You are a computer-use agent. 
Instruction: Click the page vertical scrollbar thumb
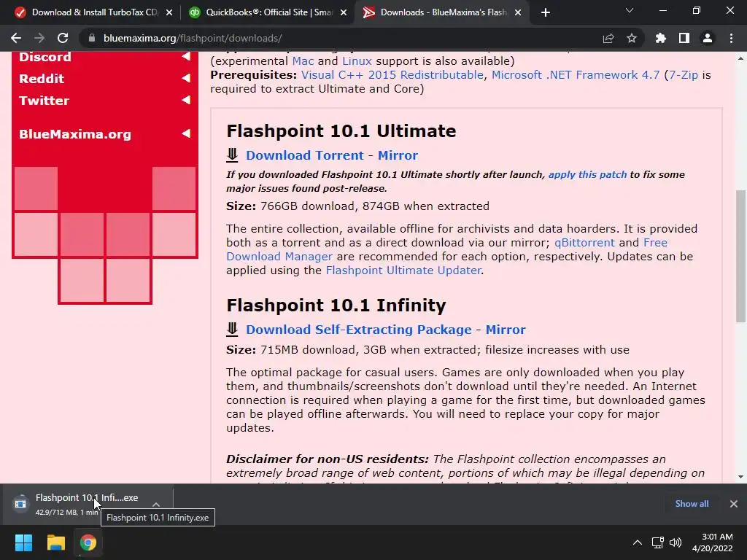(x=740, y=256)
